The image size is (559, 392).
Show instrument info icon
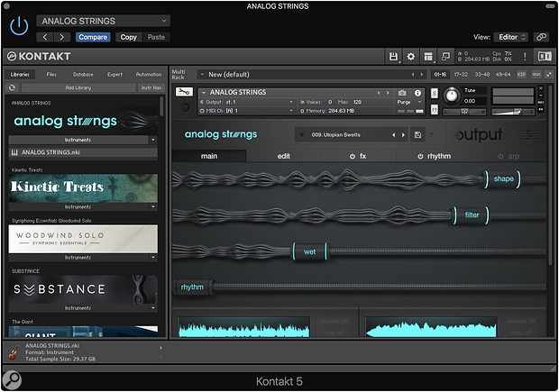point(417,93)
